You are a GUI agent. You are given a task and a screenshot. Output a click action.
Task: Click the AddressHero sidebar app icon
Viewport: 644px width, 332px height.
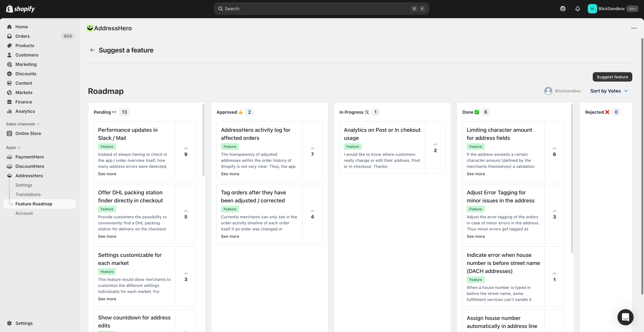(x=10, y=176)
